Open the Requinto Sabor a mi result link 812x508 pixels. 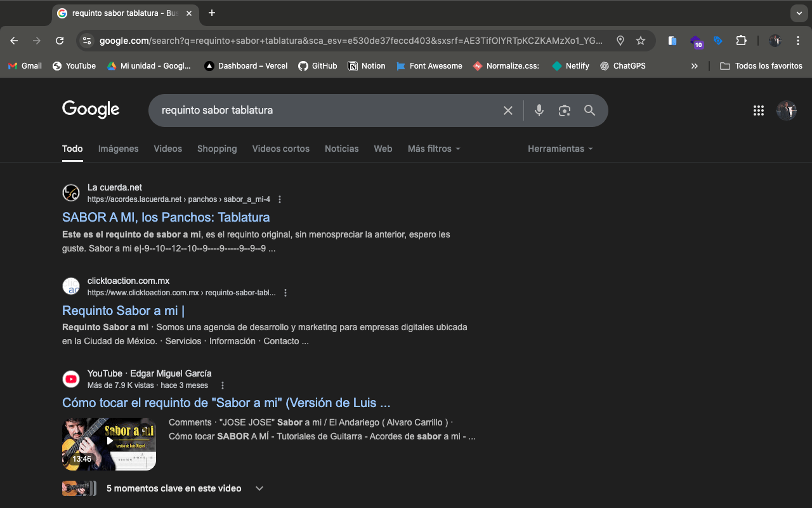click(x=123, y=311)
